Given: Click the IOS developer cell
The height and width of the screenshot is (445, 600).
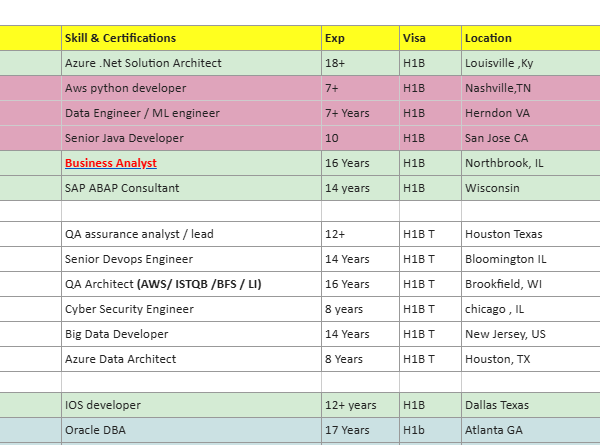Looking at the screenshot, I should (x=191, y=405).
